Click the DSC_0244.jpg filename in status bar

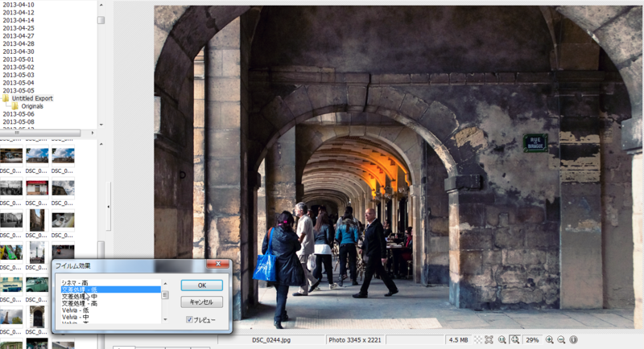click(271, 340)
